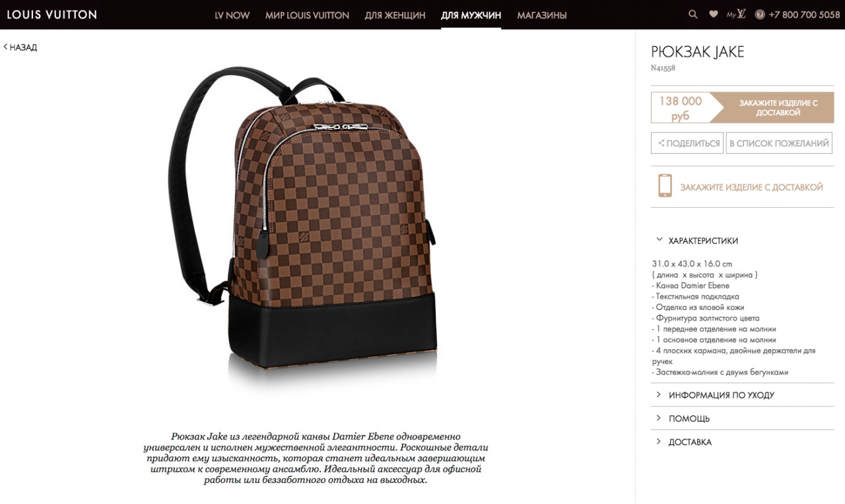Open the wishlist heart icon
This screenshot has width=845, height=504.
(x=713, y=14)
